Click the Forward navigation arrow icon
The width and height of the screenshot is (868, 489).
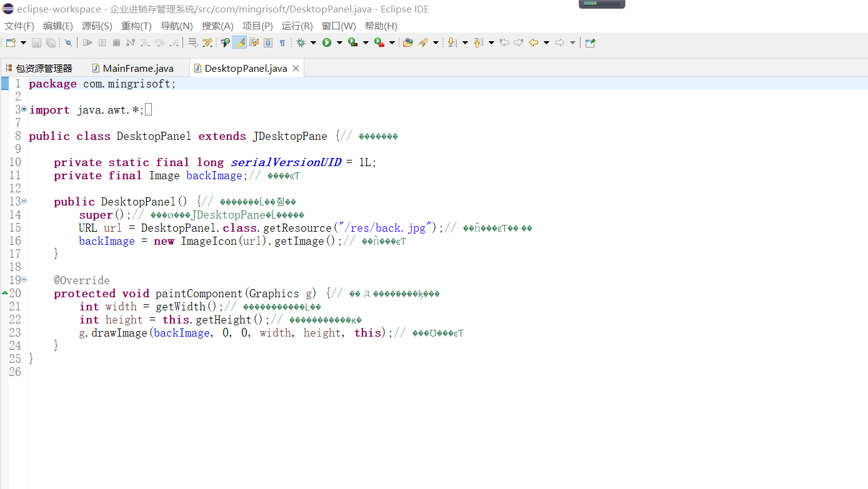point(560,42)
